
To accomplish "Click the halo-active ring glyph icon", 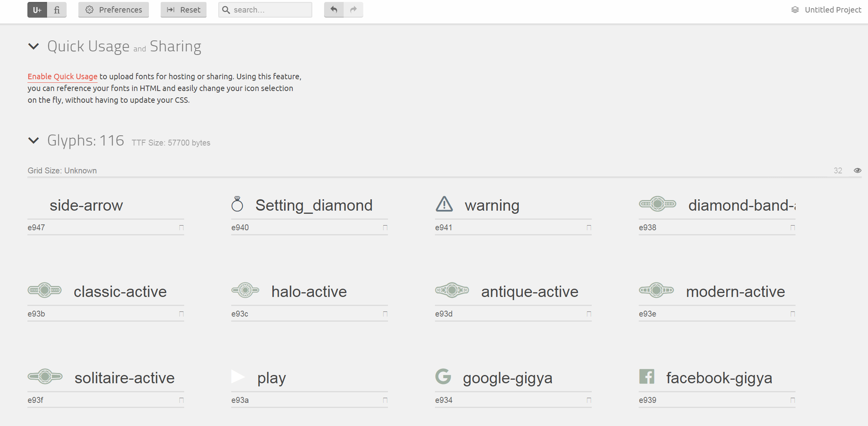I will pos(245,290).
